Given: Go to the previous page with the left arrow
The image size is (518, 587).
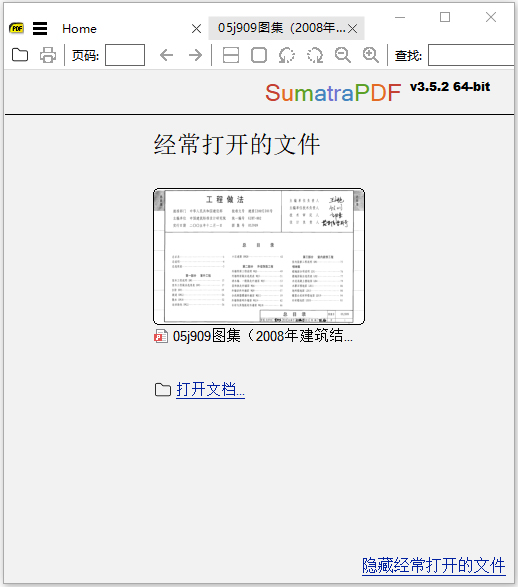Looking at the screenshot, I should coord(167,55).
